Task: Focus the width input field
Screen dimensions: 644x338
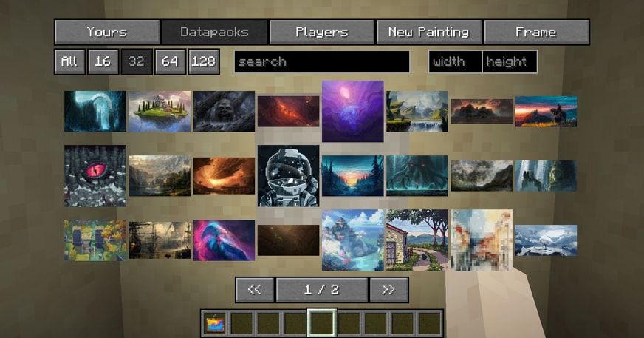Action: click(455, 62)
